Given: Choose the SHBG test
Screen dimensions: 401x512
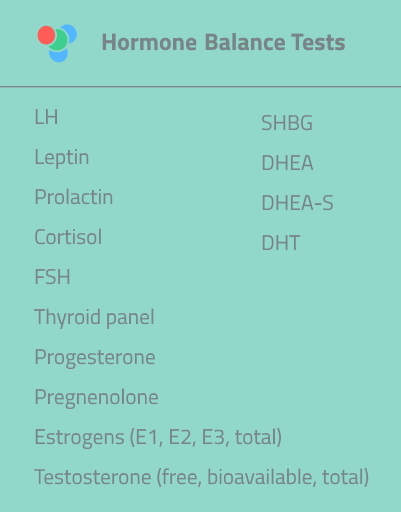Looking at the screenshot, I should [x=287, y=123].
